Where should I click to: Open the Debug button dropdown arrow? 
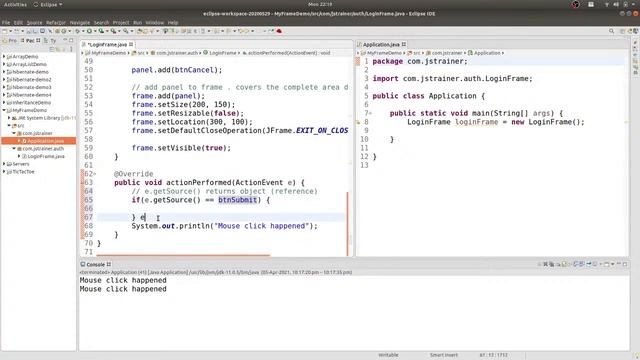pyautogui.click(x=83, y=31)
